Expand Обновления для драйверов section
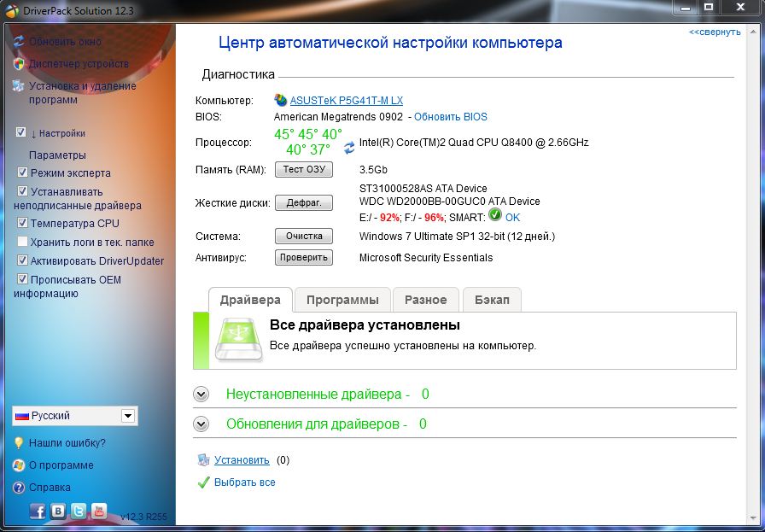 pyautogui.click(x=201, y=424)
